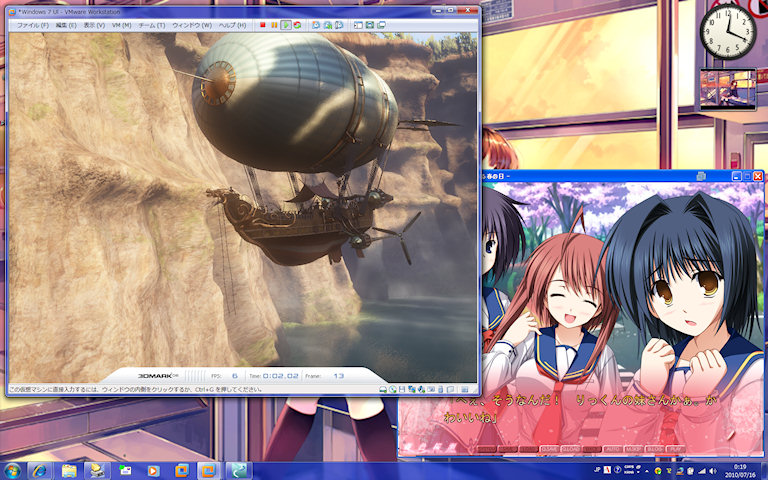768x480 pixels.
Task: Open the チーム(T) menu
Action: pyautogui.click(x=151, y=25)
